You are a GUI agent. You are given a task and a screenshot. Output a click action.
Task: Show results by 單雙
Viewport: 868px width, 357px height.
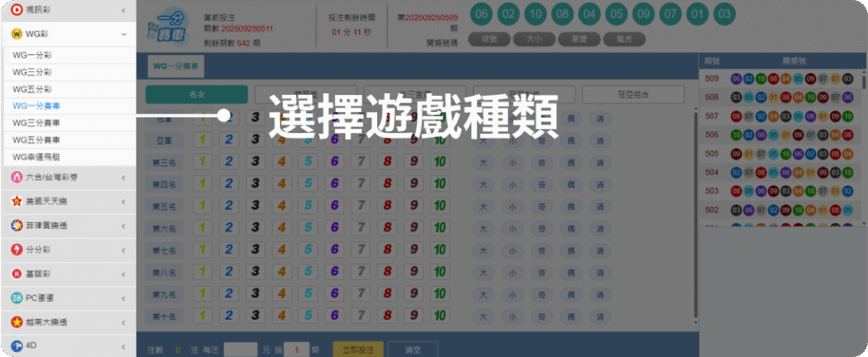[579, 39]
